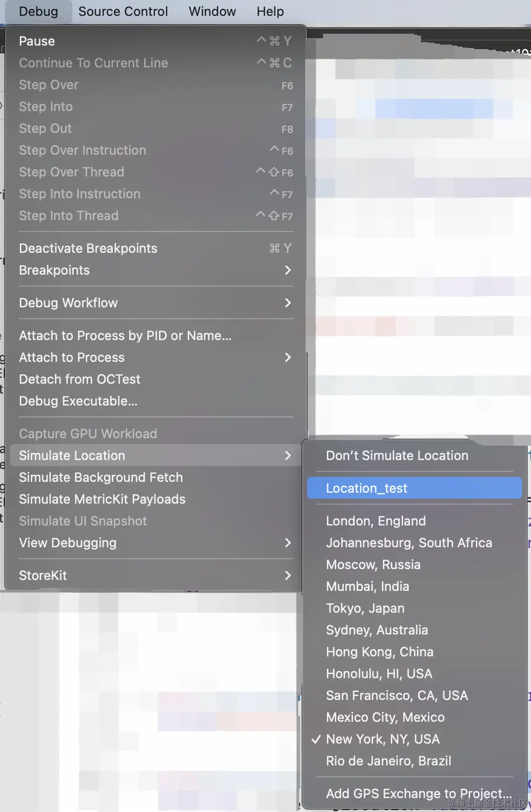This screenshot has width=531, height=812.
Task: Simulate location Johannesburg, South Africa
Action: pos(415,543)
